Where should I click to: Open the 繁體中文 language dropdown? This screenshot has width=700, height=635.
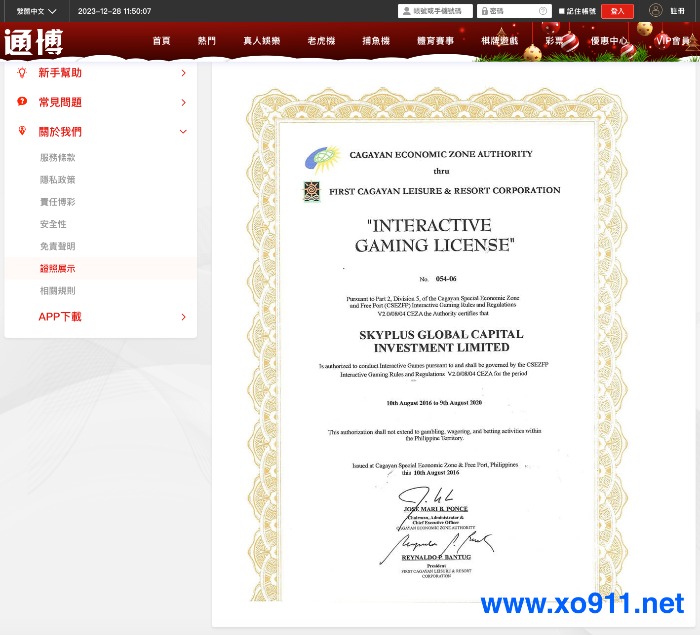pyautogui.click(x=36, y=11)
